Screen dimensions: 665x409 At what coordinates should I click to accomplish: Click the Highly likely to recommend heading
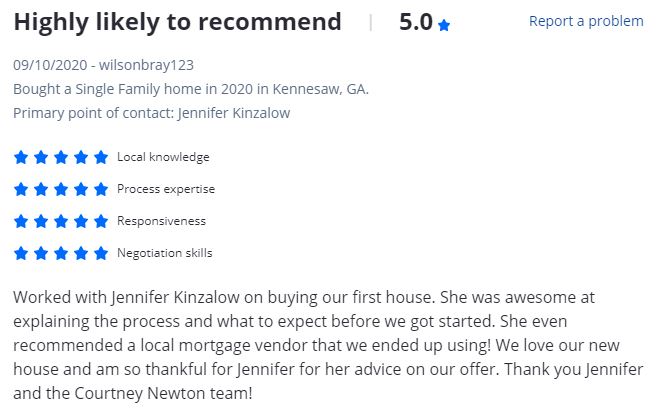coord(177,22)
